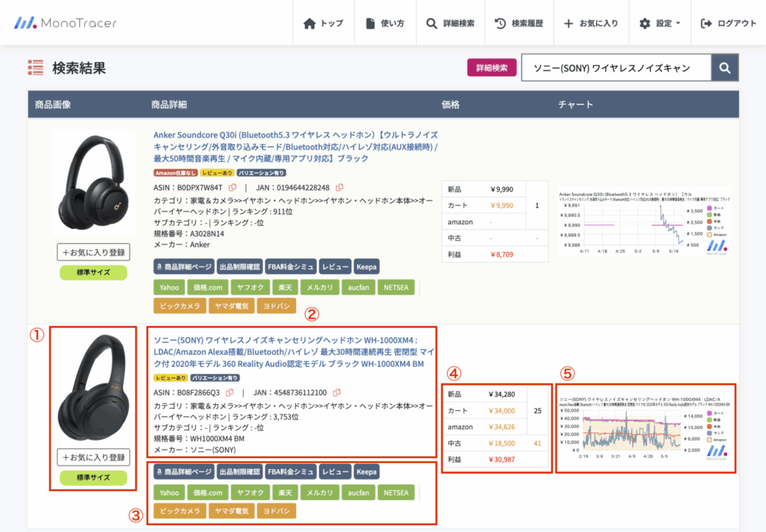Image resolution: width=766 pixels, height=532 pixels.
Task: Open FBA料金シミュ for Anker Soundcore Q30i
Action: pos(291,266)
